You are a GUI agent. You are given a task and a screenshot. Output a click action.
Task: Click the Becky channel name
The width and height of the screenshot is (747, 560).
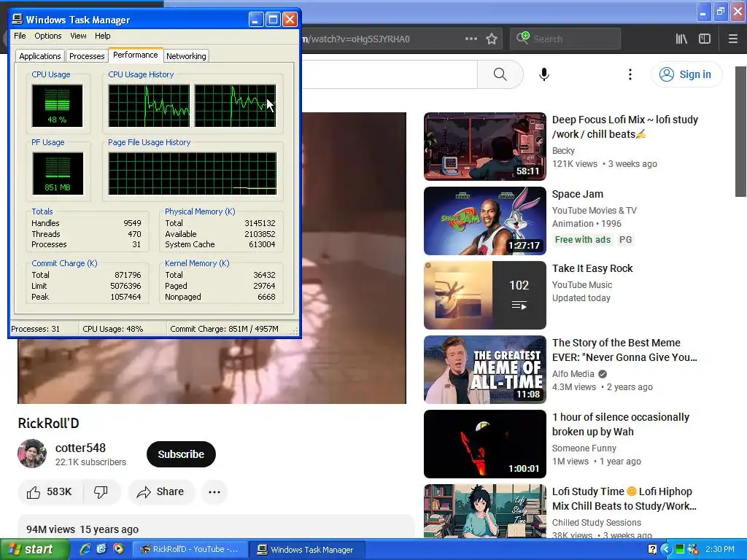(x=563, y=150)
